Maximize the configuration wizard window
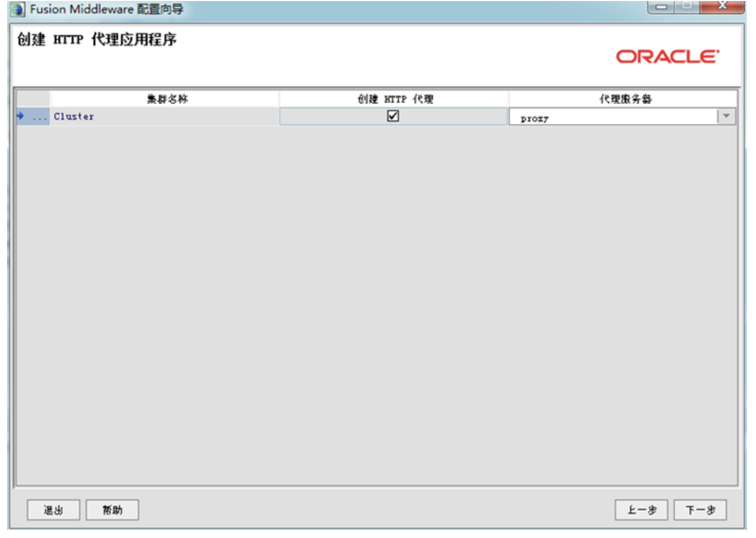The height and width of the screenshot is (538, 756). (x=688, y=6)
